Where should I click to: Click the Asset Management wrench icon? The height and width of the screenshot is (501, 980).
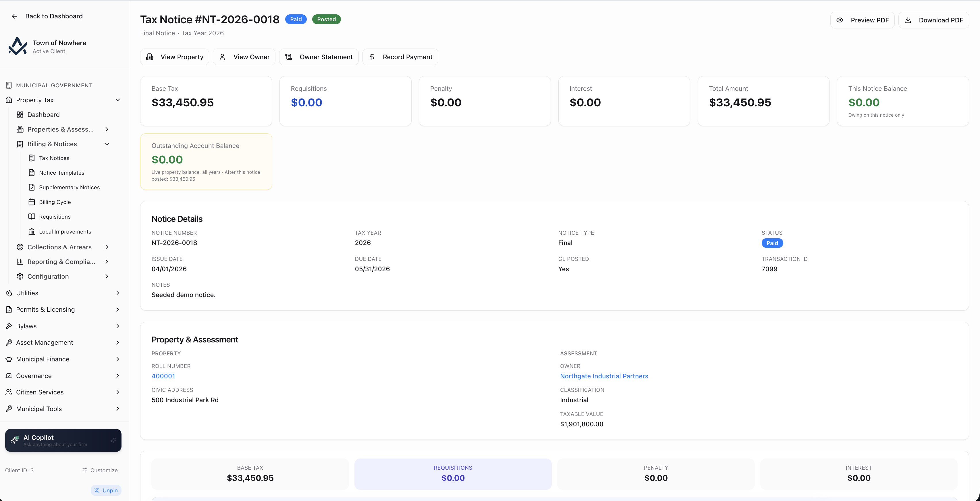(9, 342)
